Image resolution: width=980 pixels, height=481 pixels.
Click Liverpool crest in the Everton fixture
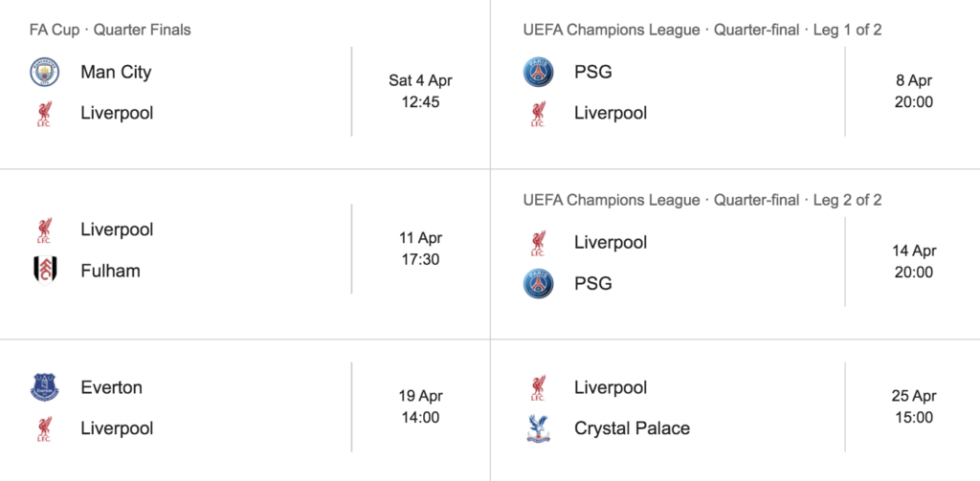44,428
